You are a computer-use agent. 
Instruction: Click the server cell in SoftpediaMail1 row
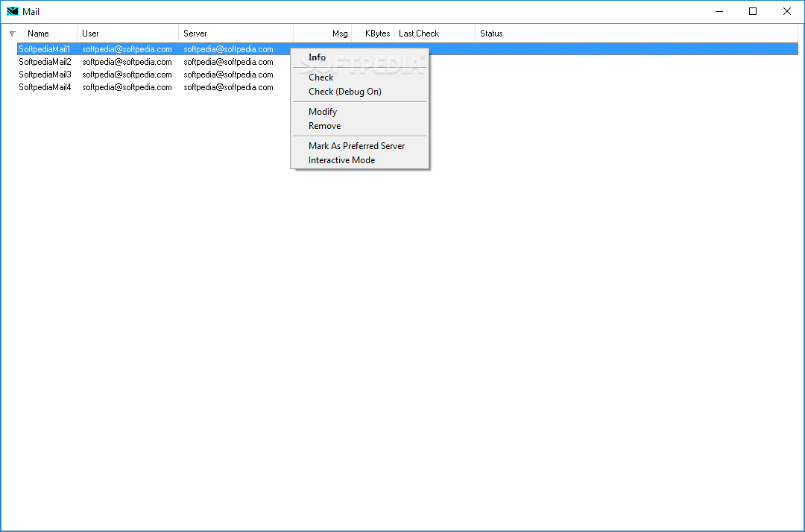coord(229,49)
